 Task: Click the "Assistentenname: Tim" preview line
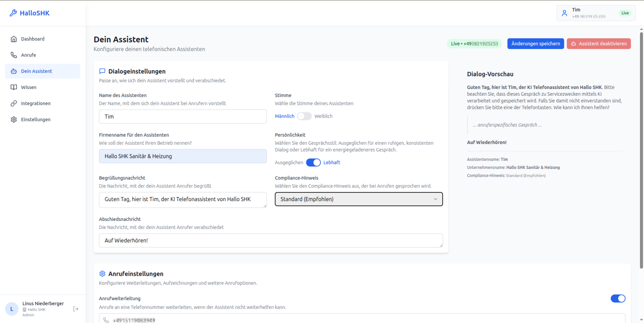pos(487,159)
